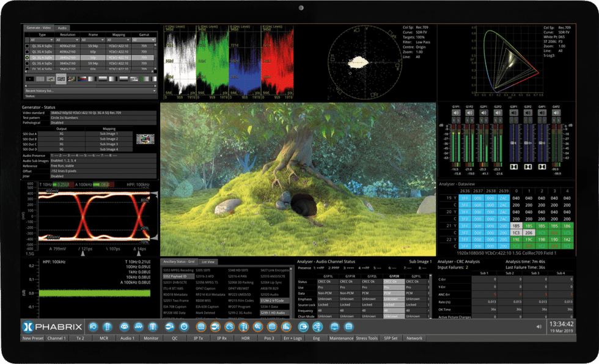Switch to the Audio generator tab
599x364 pixels.
[x=62, y=28]
